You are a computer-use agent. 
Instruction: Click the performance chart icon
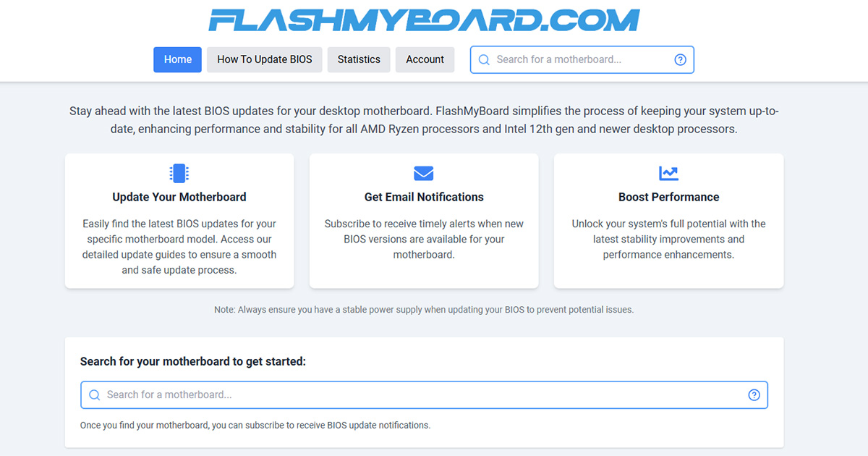pos(668,174)
